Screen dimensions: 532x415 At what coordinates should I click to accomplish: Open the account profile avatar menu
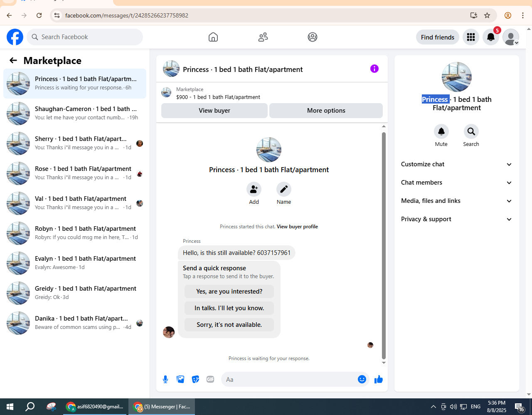click(511, 37)
